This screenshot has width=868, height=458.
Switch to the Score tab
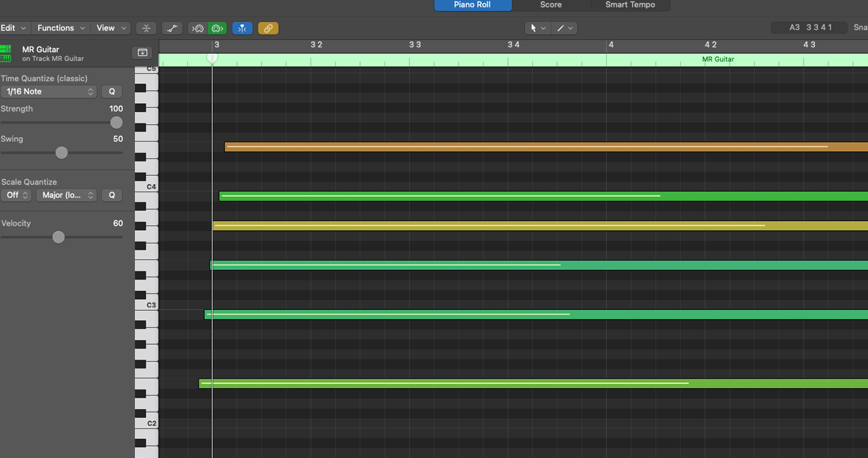tap(551, 5)
